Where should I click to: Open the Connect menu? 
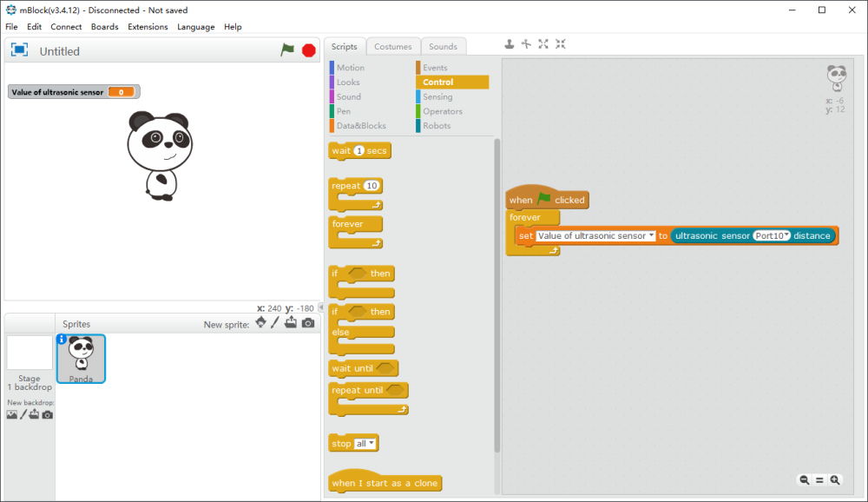coord(66,27)
